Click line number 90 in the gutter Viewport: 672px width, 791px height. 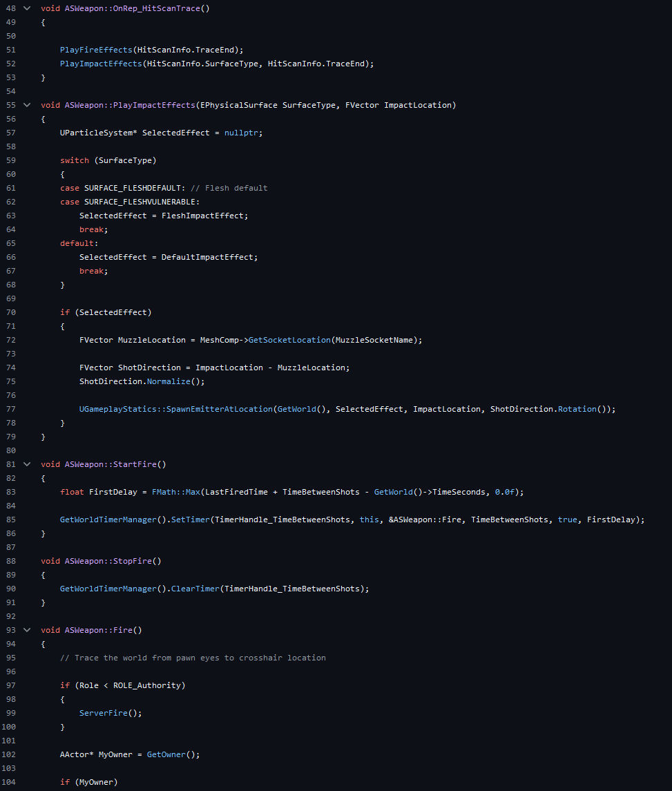(10, 589)
